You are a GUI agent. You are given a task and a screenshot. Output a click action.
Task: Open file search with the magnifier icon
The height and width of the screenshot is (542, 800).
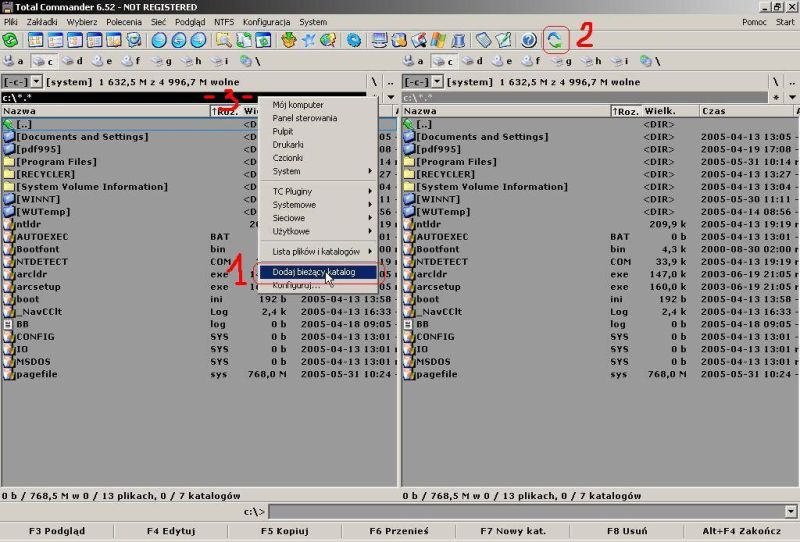tap(223, 40)
